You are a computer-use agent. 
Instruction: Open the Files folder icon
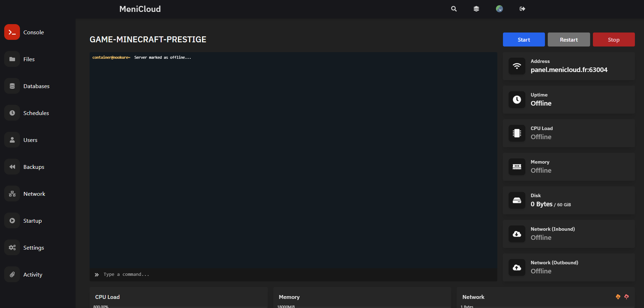tap(12, 59)
